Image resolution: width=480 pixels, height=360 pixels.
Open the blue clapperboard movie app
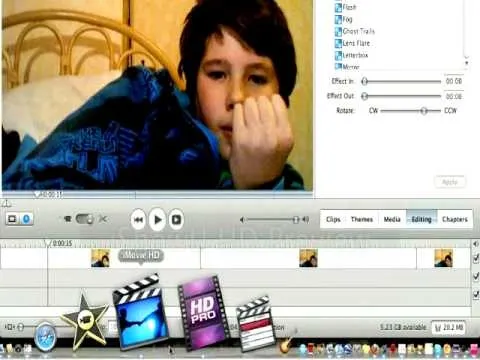pyautogui.click(x=141, y=313)
